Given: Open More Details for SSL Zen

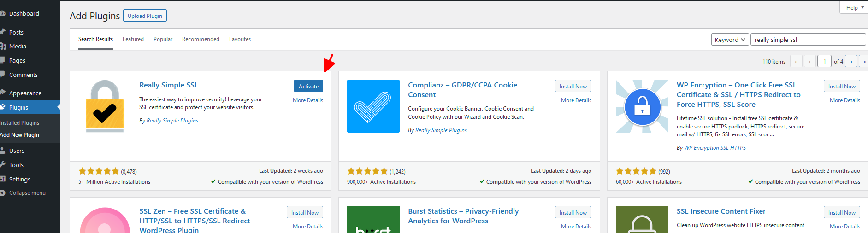Looking at the screenshot, I should click(308, 227).
